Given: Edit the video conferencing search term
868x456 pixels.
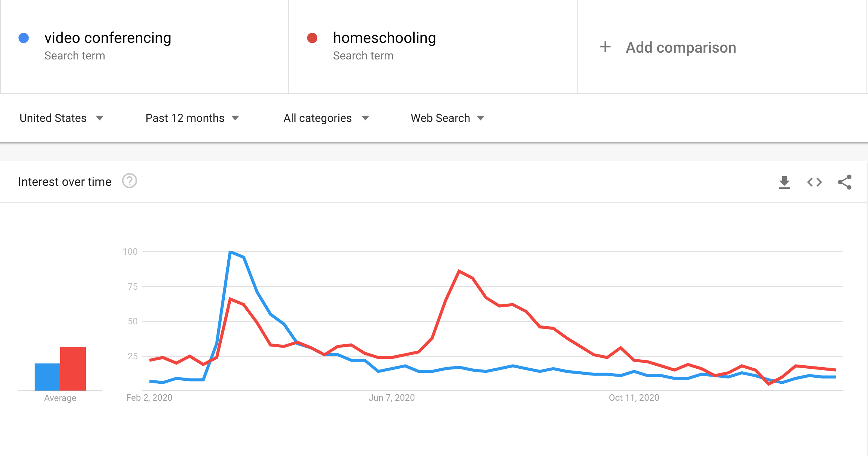Looking at the screenshot, I should [108, 38].
